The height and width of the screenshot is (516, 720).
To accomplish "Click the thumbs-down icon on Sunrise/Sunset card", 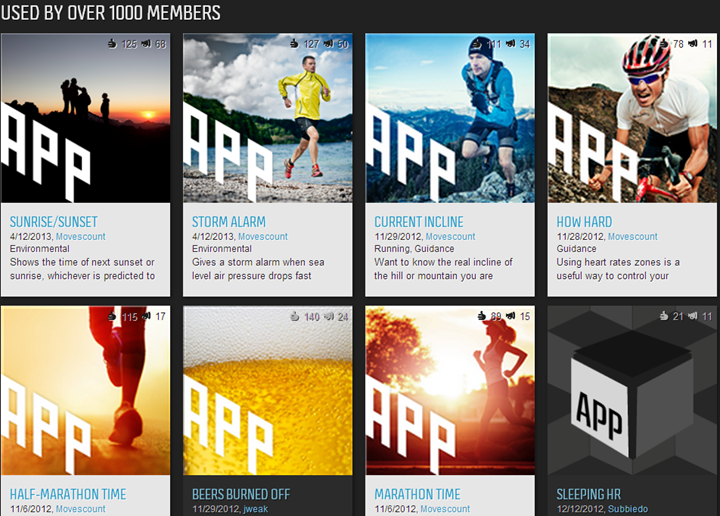I will [146, 44].
